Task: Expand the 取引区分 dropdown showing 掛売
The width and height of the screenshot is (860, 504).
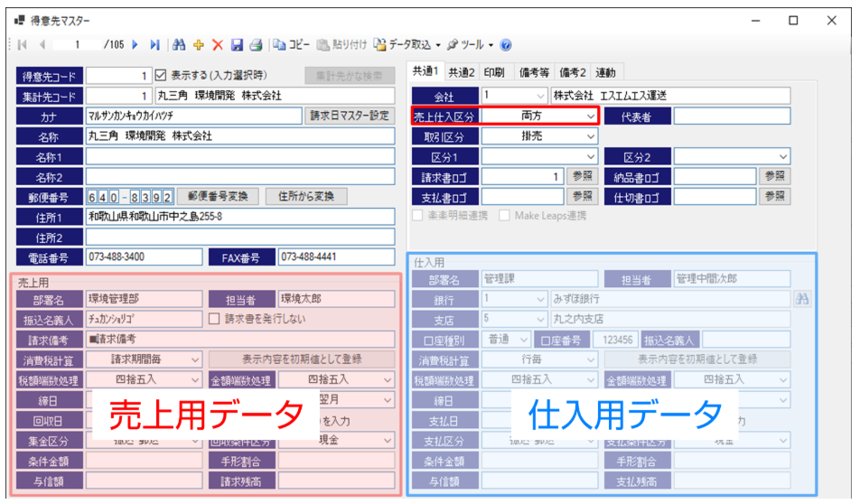Action: point(590,136)
